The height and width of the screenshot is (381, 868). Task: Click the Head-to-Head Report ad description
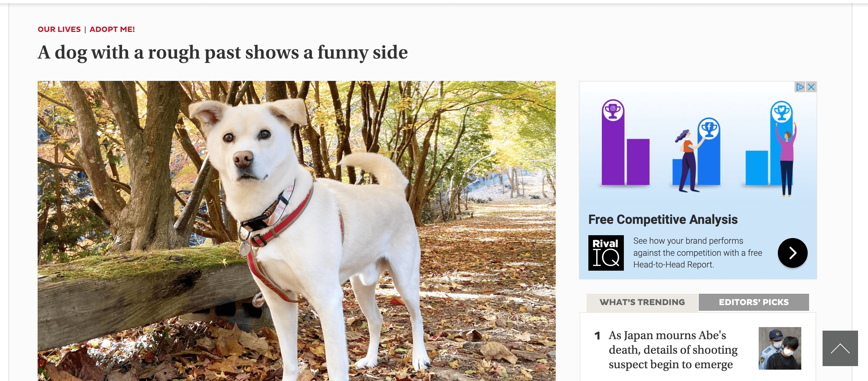[698, 253]
